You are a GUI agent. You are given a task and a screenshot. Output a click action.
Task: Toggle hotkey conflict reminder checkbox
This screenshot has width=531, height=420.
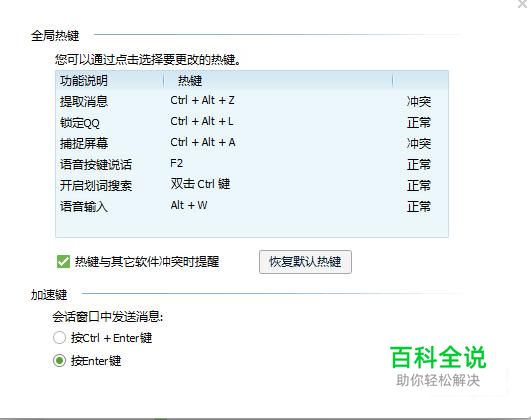point(63,261)
